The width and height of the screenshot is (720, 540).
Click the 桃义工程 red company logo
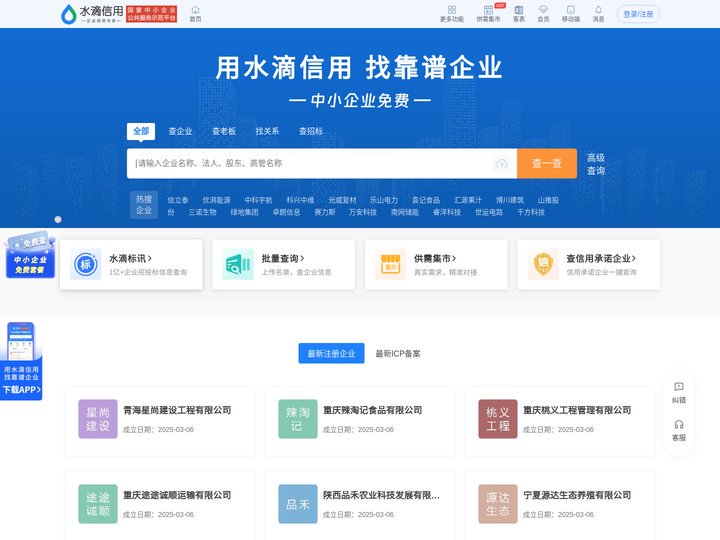pyautogui.click(x=498, y=419)
